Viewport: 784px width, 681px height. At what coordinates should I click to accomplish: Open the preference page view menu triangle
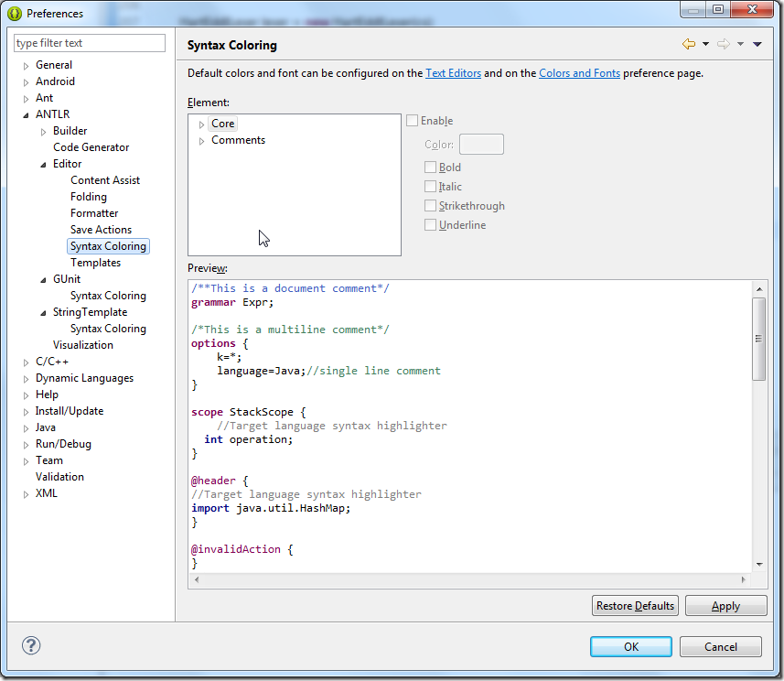757,45
